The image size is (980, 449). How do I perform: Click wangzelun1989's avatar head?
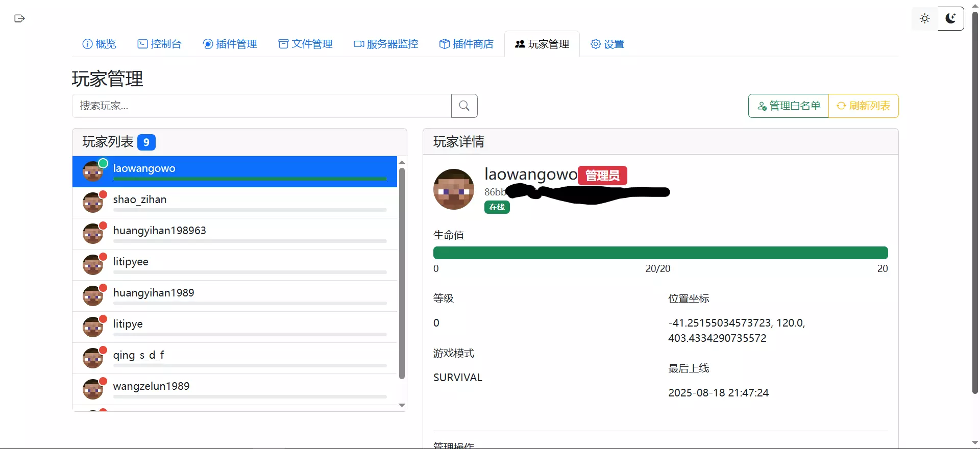click(x=93, y=389)
